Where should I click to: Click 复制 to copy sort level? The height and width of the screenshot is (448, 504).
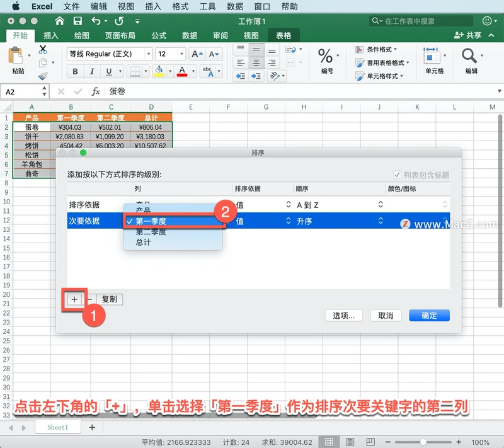pyautogui.click(x=109, y=299)
